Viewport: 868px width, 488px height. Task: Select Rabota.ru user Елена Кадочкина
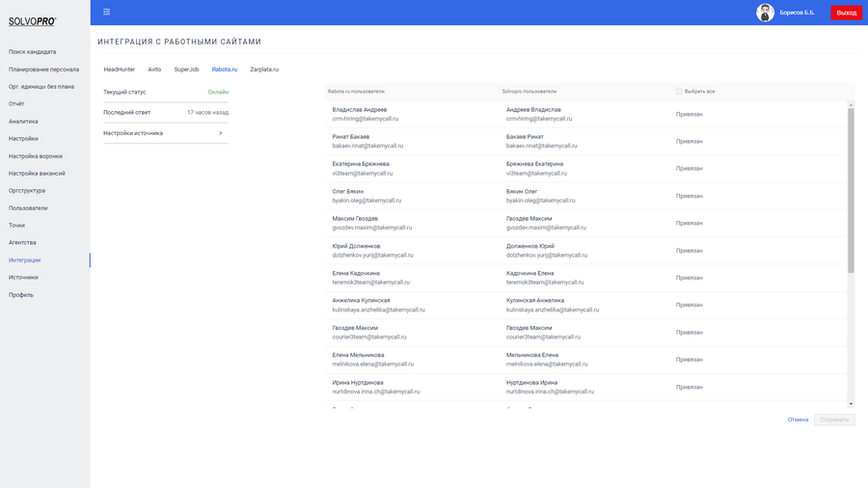coord(356,273)
